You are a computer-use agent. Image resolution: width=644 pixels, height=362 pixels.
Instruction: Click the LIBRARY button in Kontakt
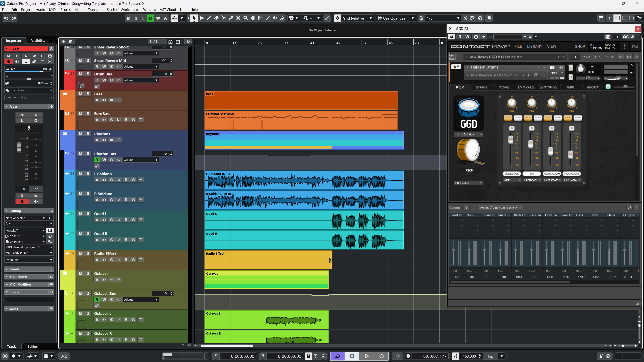(534, 46)
